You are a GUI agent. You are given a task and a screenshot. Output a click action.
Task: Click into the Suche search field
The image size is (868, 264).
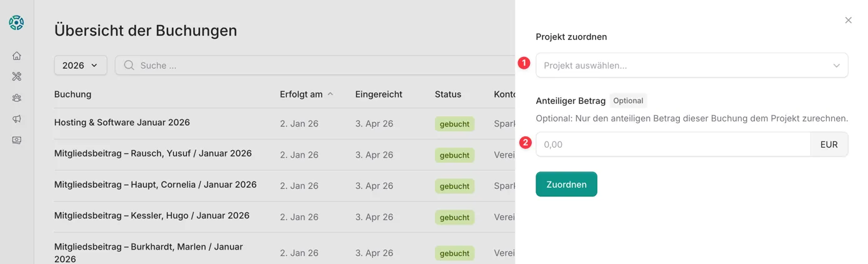coord(312,65)
